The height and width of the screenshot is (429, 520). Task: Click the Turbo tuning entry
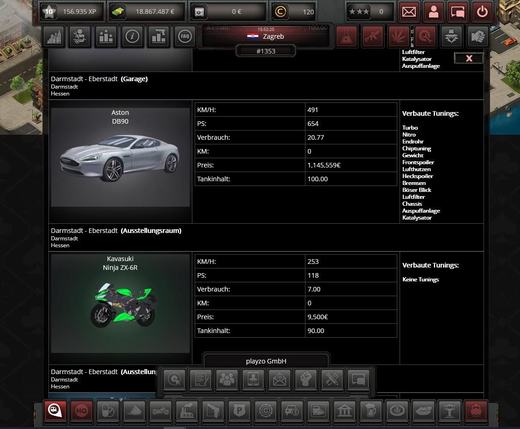pos(410,128)
